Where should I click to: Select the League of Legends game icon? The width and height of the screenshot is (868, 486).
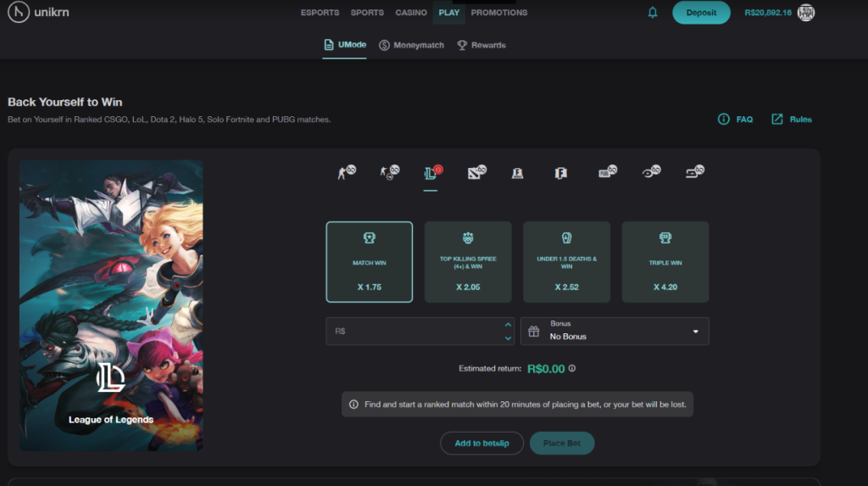pos(433,172)
